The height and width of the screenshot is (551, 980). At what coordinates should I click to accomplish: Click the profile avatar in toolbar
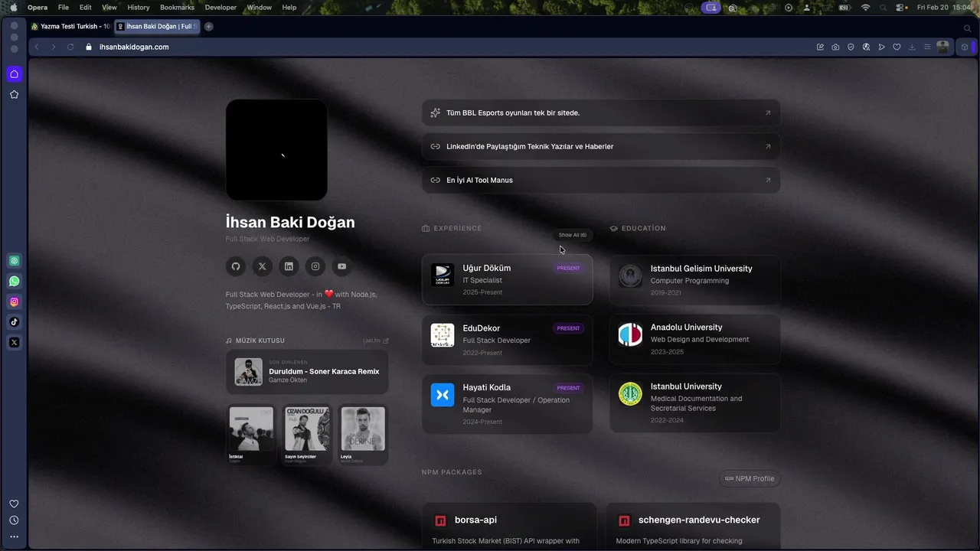[943, 47]
